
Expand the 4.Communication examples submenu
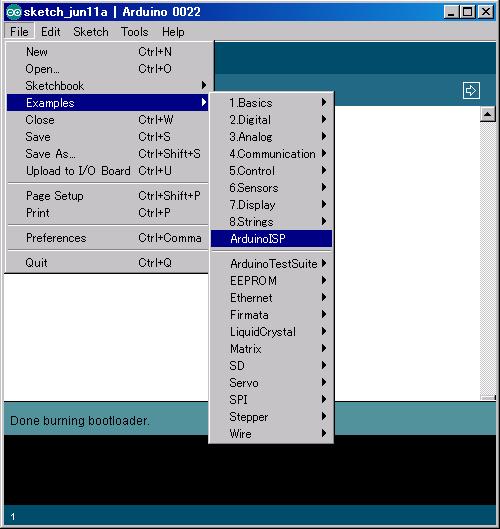point(272,154)
